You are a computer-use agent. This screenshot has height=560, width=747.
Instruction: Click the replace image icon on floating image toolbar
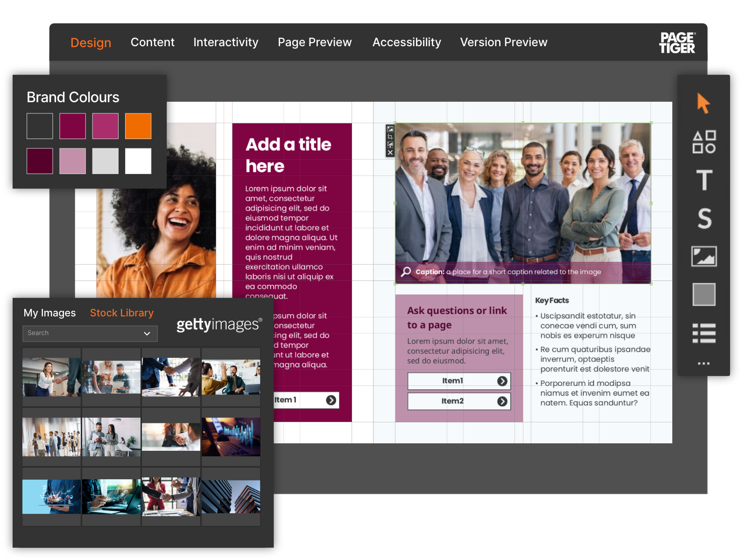tap(390, 129)
